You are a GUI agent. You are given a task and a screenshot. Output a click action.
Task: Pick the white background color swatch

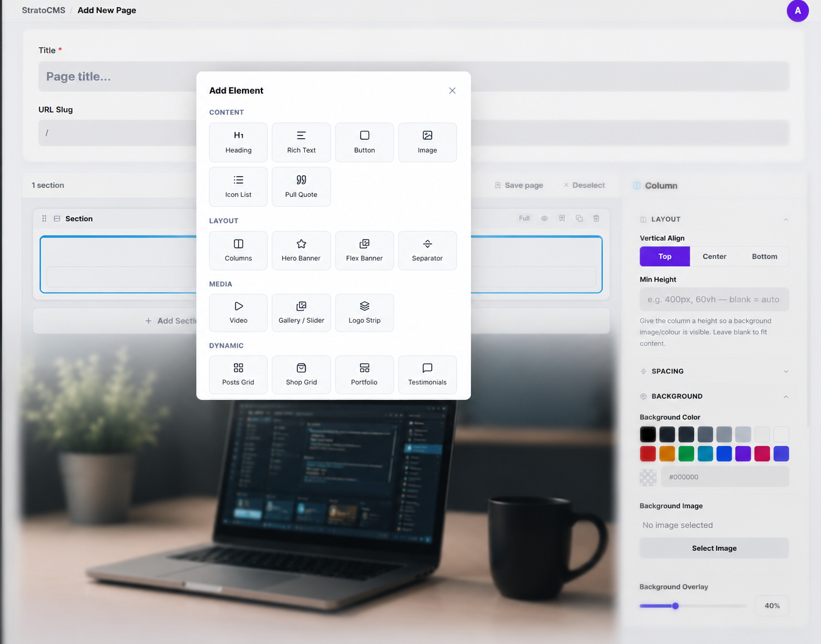coord(781,434)
